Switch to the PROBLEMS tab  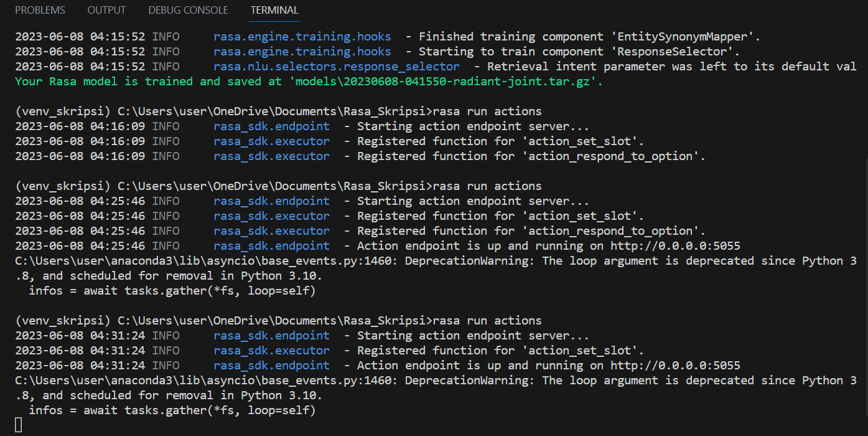(x=40, y=10)
